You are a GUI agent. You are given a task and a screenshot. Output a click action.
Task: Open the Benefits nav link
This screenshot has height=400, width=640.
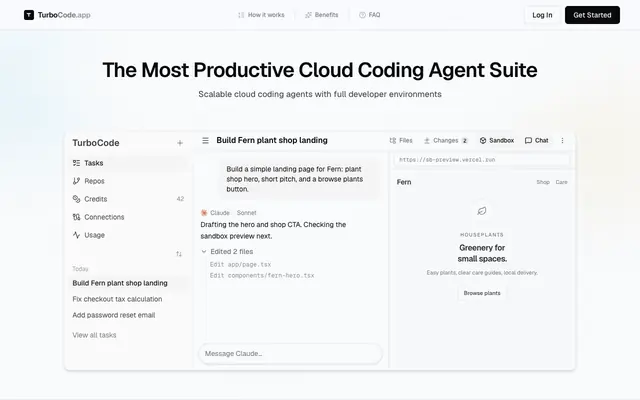click(322, 15)
